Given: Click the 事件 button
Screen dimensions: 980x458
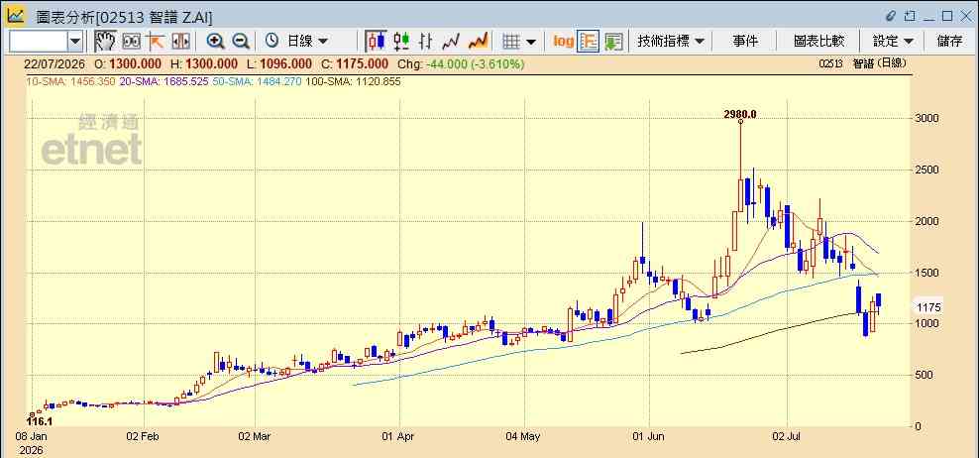Looking at the screenshot, I should coord(745,42).
